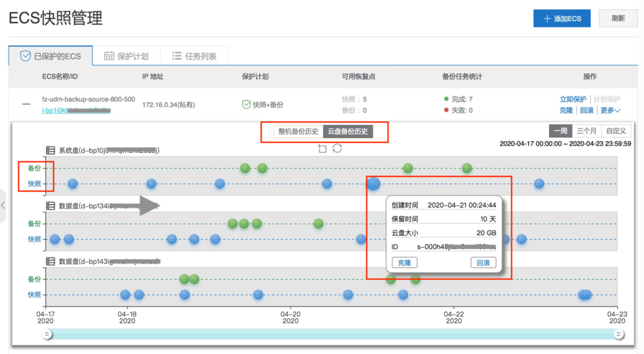644x354 pixels.
Task: Click the shield icon on 已保护的ECS tab
Action: click(26, 56)
